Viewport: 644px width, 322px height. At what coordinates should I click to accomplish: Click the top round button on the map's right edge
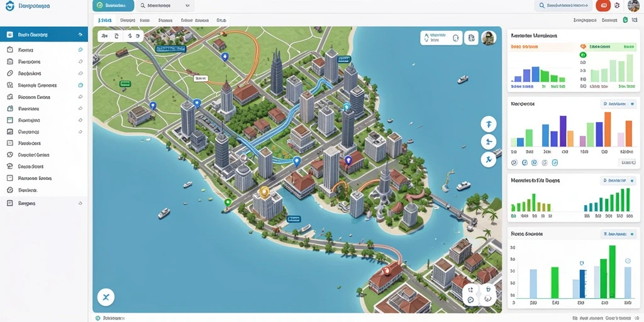pos(488,124)
